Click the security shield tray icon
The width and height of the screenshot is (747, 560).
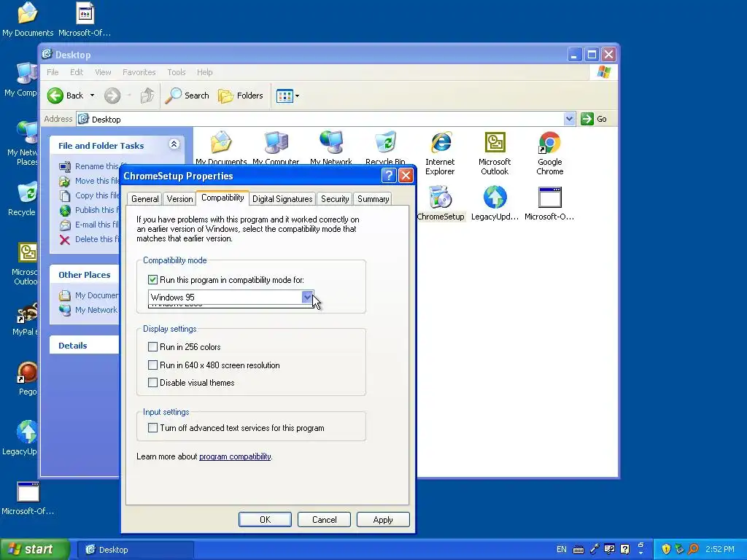pyautogui.click(x=666, y=549)
